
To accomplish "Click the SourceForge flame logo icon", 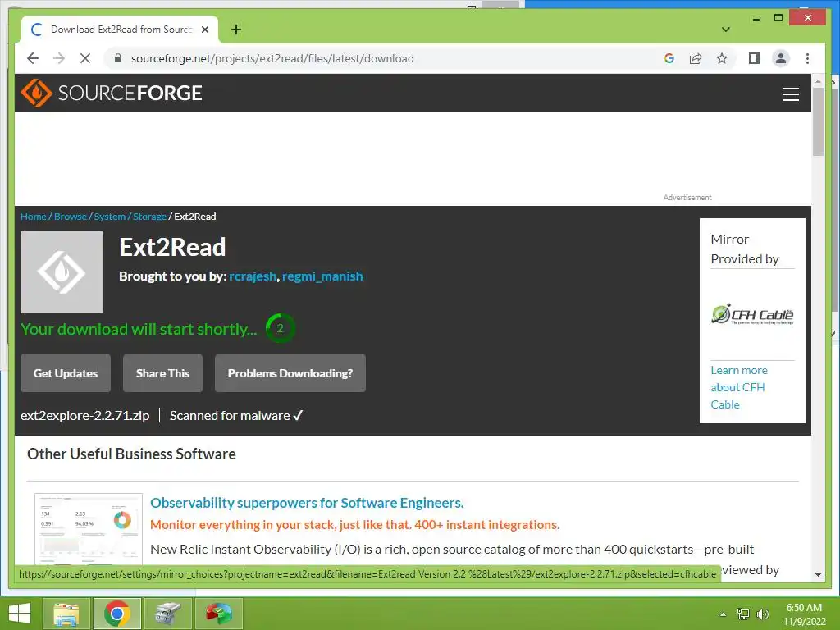I will tap(36, 93).
